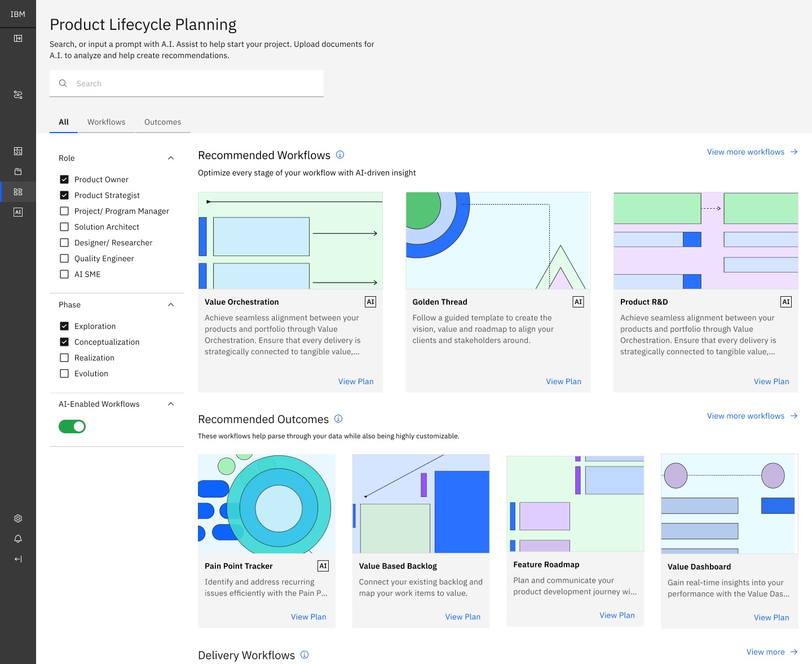Select the workflow connections icon in the sidebar
This screenshot has height=664, width=812.
coord(17,95)
